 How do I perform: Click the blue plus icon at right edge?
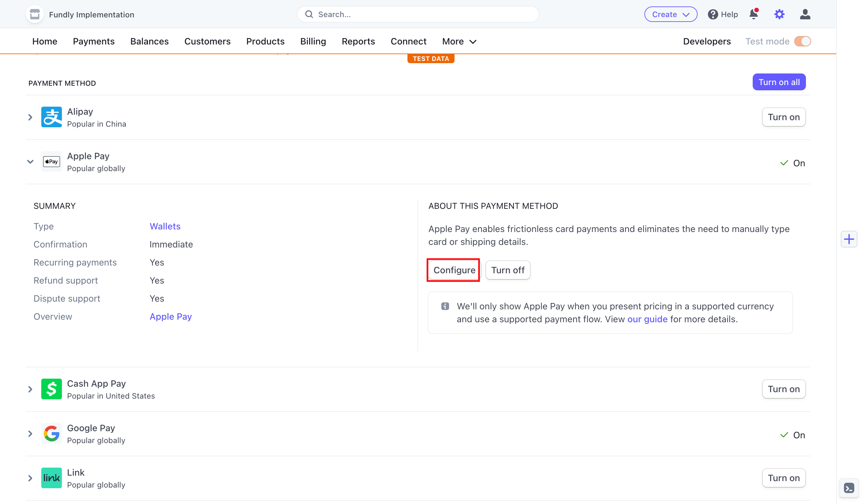(x=849, y=239)
